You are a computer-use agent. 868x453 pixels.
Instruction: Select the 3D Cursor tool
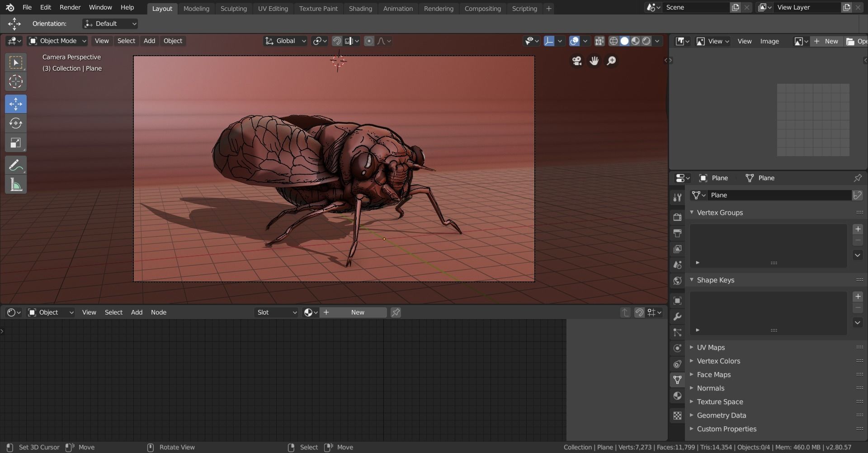[x=16, y=81]
